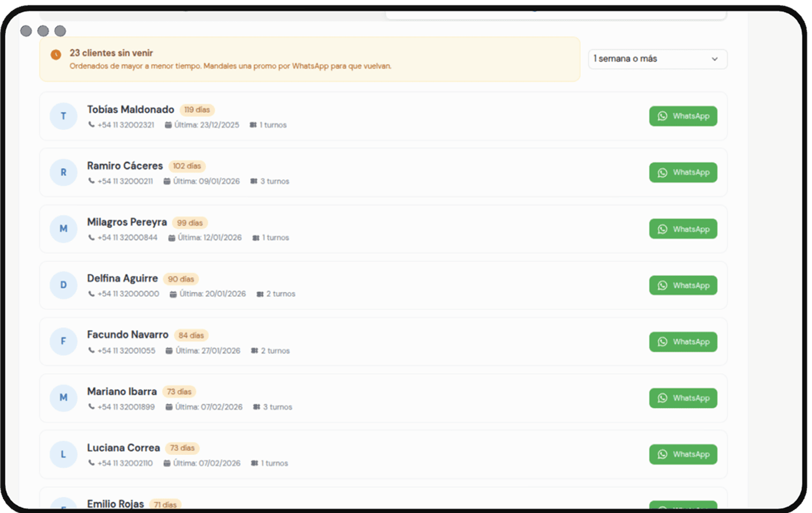Image resolution: width=812 pixels, height=513 pixels.
Task: Send WhatsApp to Luciana Correa
Action: coord(683,454)
